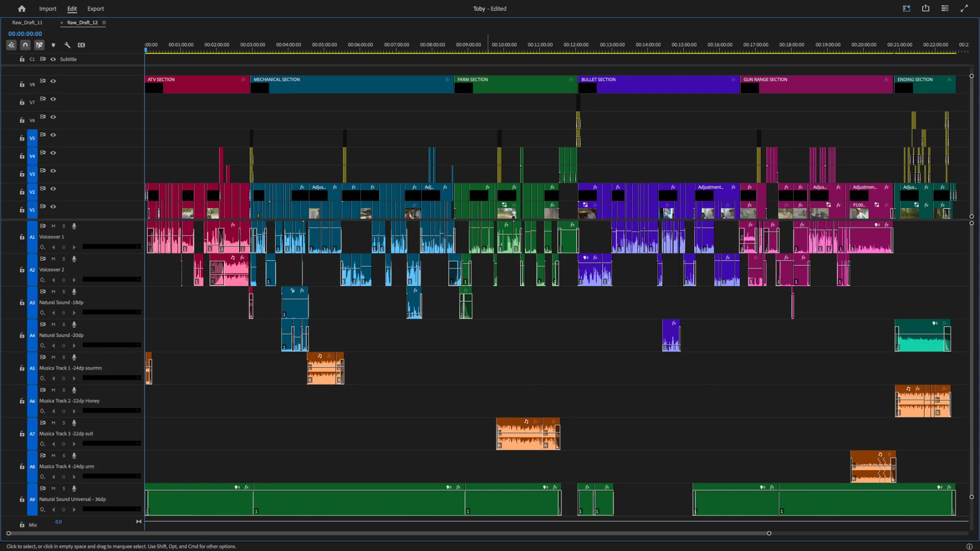Toggle insert sequences as nests button
This screenshot has width=980, height=551.
pyautogui.click(x=11, y=45)
